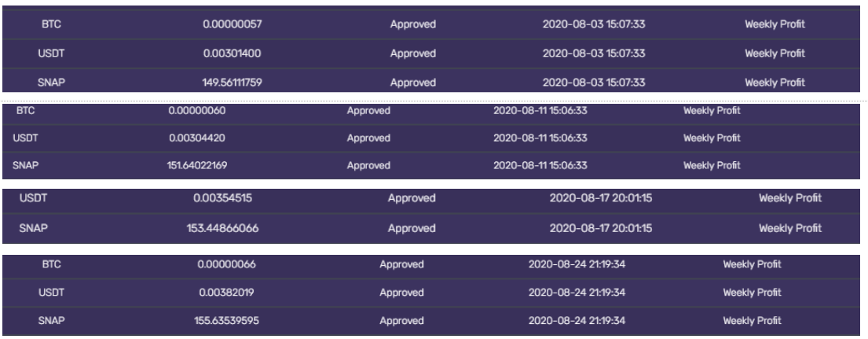The height and width of the screenshot is (339, 868).
Task: Click the BTC amount 0.00000066
Action: click(x=226, y=264)
